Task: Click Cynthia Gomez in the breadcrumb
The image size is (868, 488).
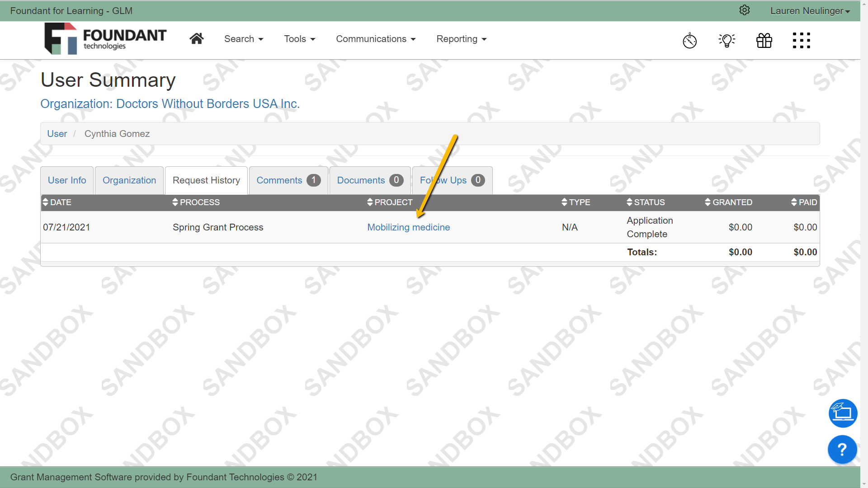Action: (117, 134)
